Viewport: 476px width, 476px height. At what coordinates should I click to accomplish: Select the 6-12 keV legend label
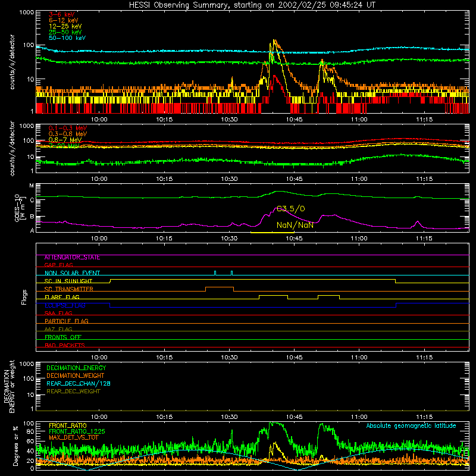tap(64, 20)
